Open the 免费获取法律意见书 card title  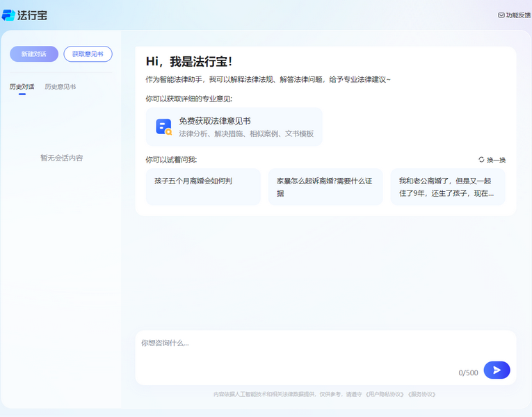tap(214, 121)
